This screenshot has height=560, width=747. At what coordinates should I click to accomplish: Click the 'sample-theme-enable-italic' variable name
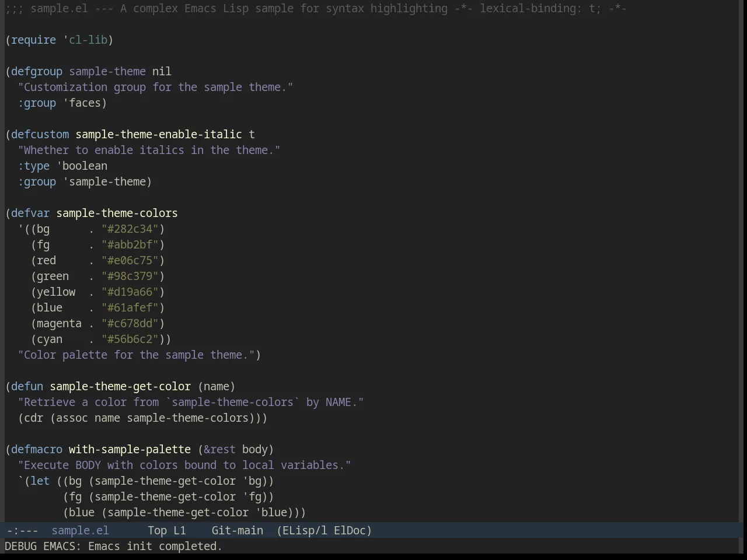tap(159, 134)
